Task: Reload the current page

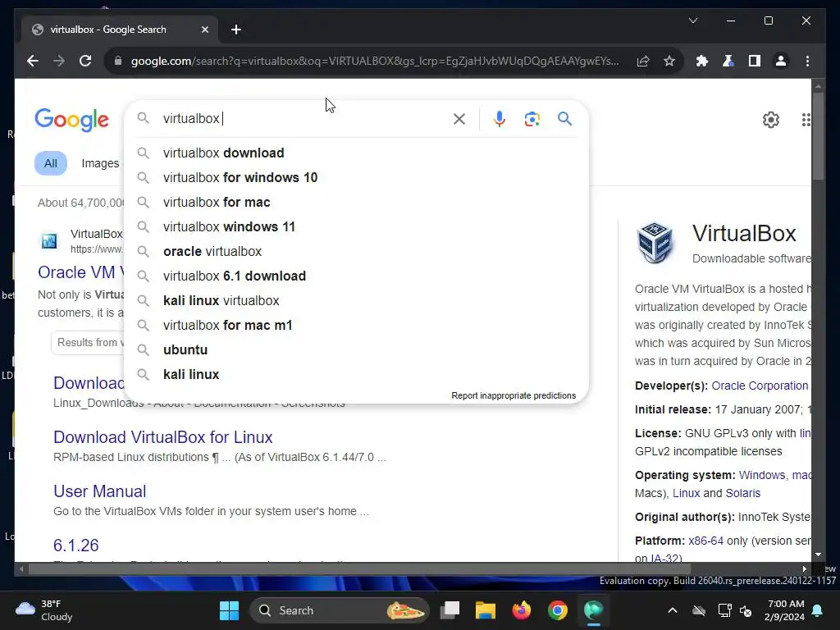Action: point(85,61)
